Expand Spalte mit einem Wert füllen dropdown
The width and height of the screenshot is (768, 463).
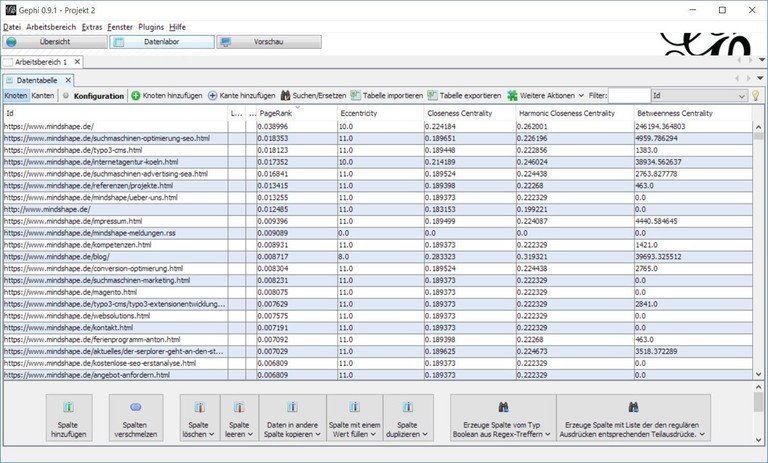point(373,435)
